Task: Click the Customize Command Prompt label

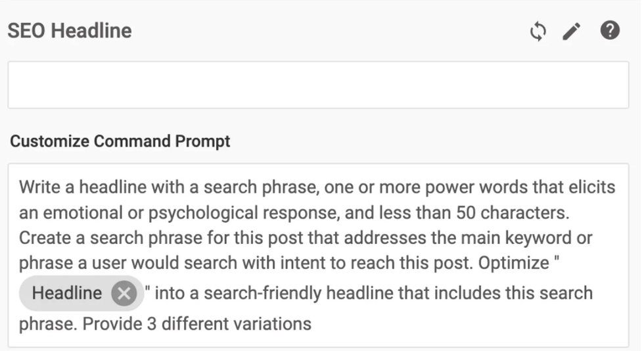Action: (120, 141)
